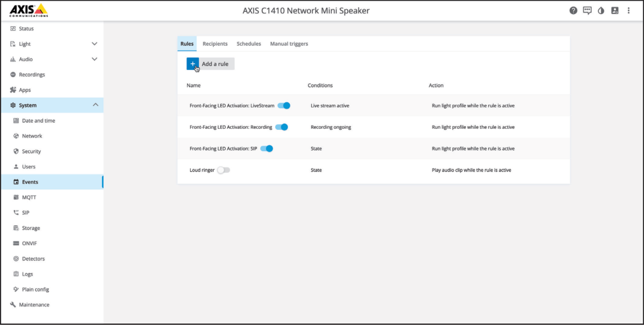
Task: Click the Status icon in sidebar
Action: click(x=13, y=29)
